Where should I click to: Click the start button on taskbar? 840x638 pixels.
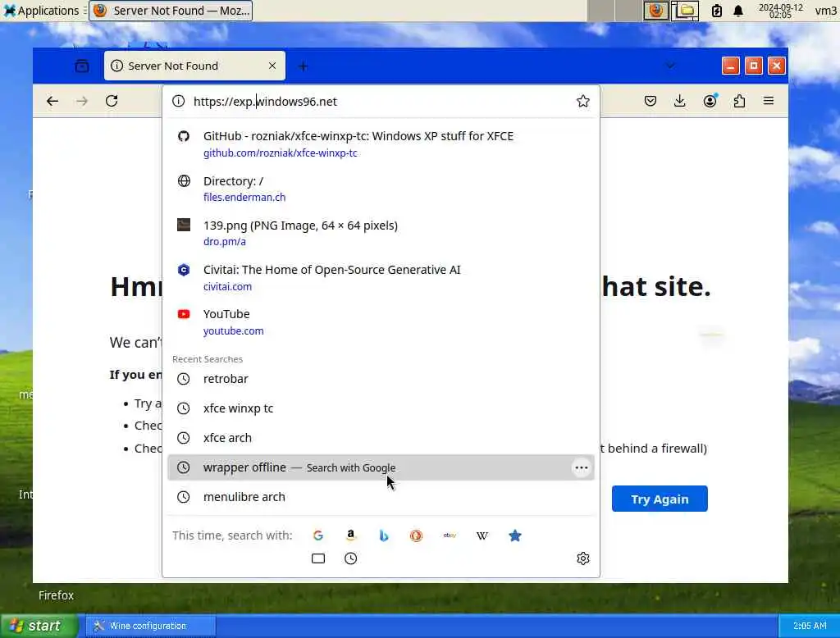pyautogui.click(x=39, y=626)
